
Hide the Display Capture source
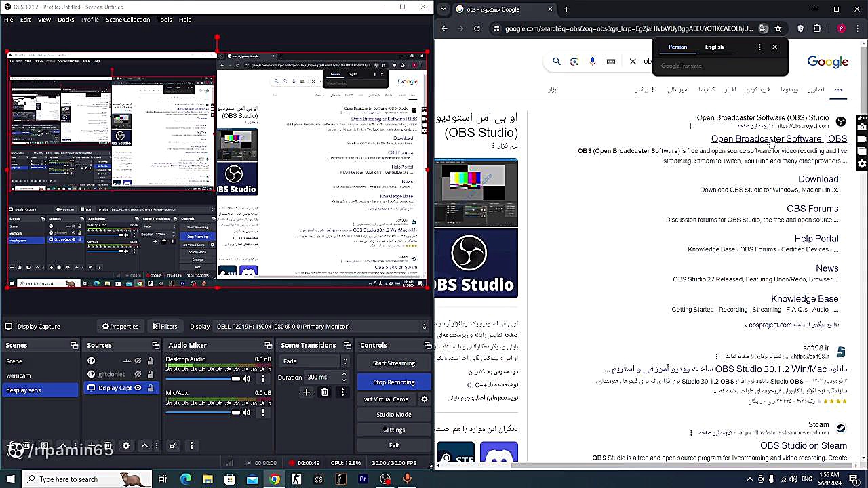tap(138, 388)
